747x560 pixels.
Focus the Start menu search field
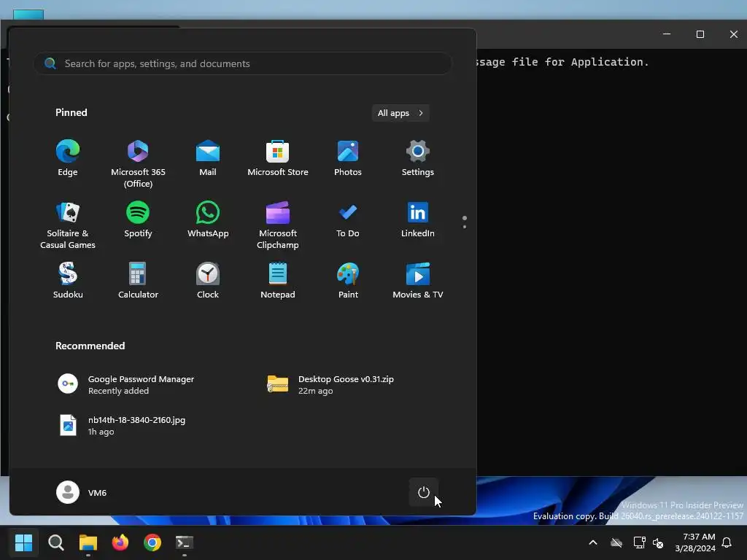pyautogui.click(x=242, y=63)
